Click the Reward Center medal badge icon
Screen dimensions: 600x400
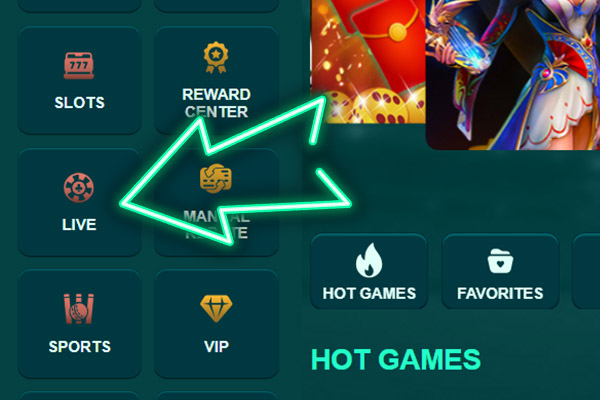216,57
